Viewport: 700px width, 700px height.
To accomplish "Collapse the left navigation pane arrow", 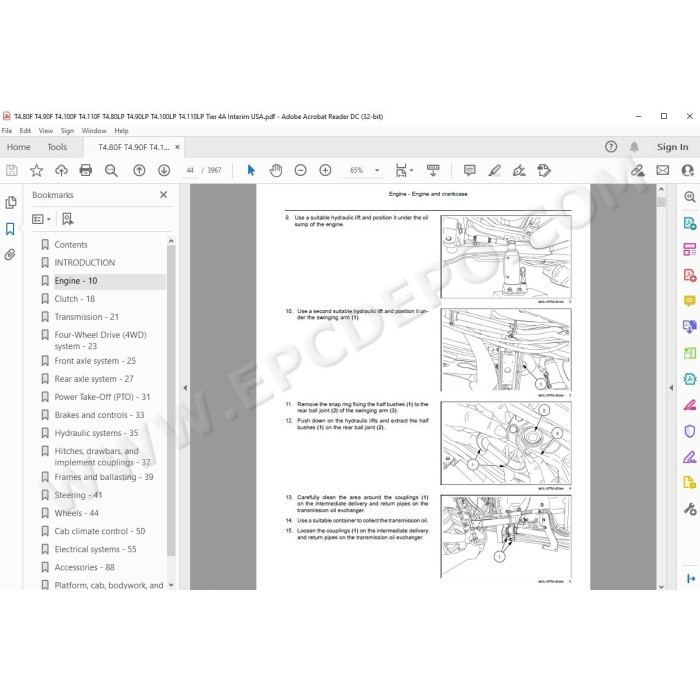I will coord(185,388).
